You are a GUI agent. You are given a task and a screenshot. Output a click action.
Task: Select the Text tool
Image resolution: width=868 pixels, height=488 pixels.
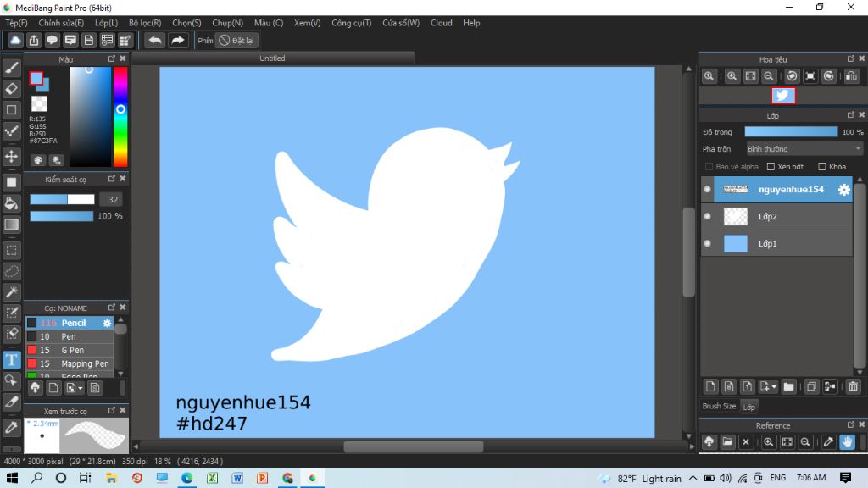(12, 359)
